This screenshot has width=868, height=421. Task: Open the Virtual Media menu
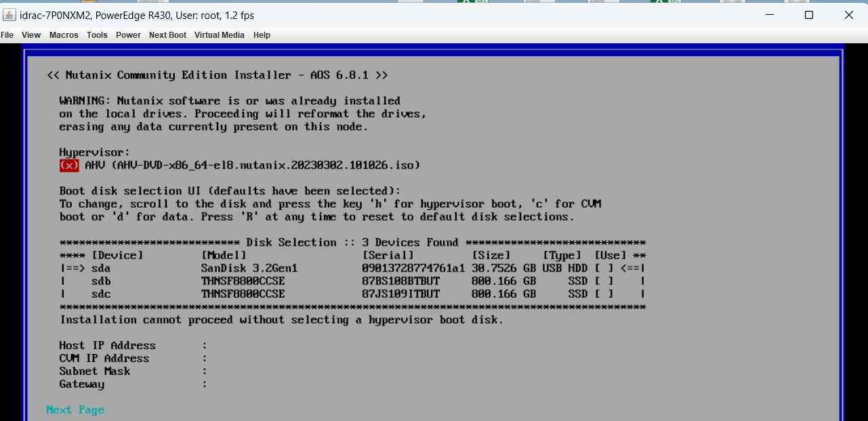(220, 35)
